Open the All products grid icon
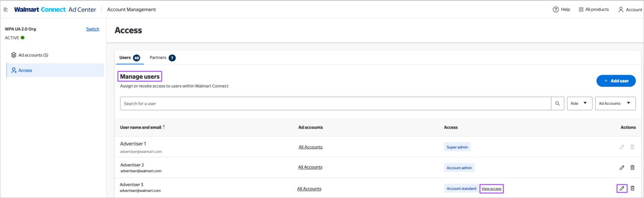Image resolution: width=644 pixels, height=198 pixels. coord(581,10)
